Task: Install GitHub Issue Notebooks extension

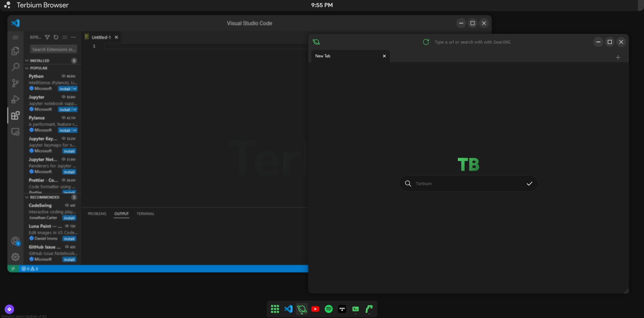Action: 69,260
